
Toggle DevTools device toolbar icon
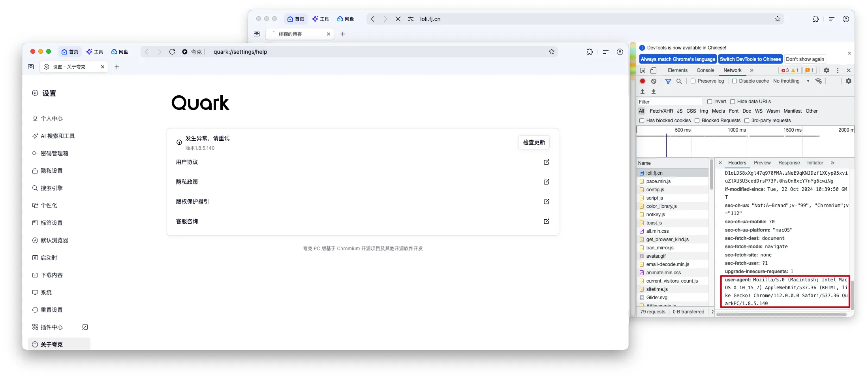653,70
